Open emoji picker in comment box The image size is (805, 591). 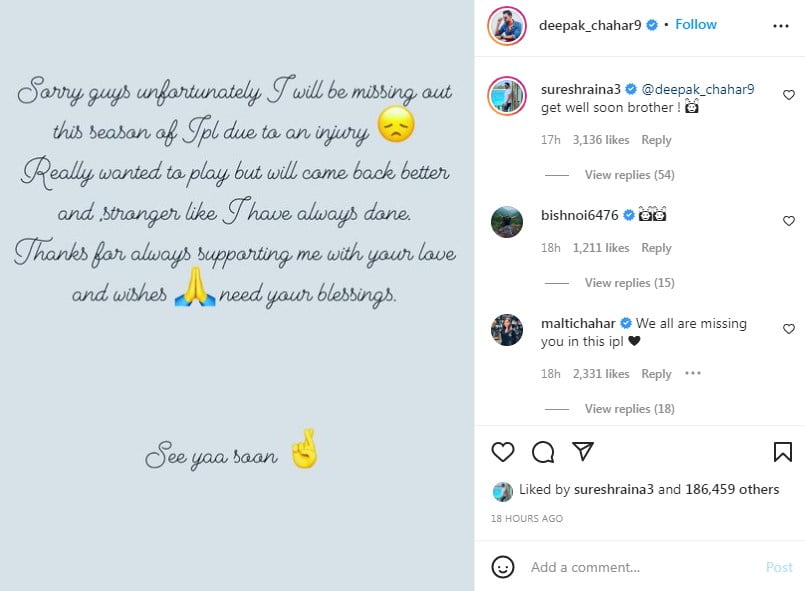coord(503,567)
